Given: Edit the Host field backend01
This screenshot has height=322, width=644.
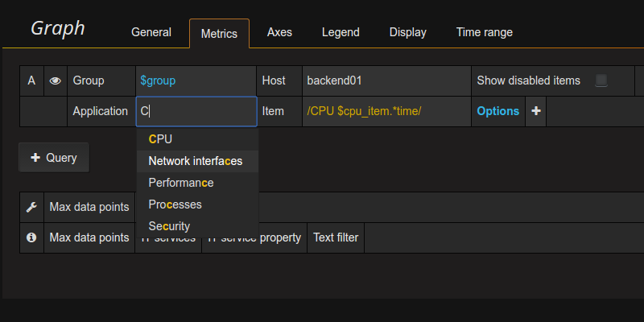Looking at the screenshot, I should 386,80.
